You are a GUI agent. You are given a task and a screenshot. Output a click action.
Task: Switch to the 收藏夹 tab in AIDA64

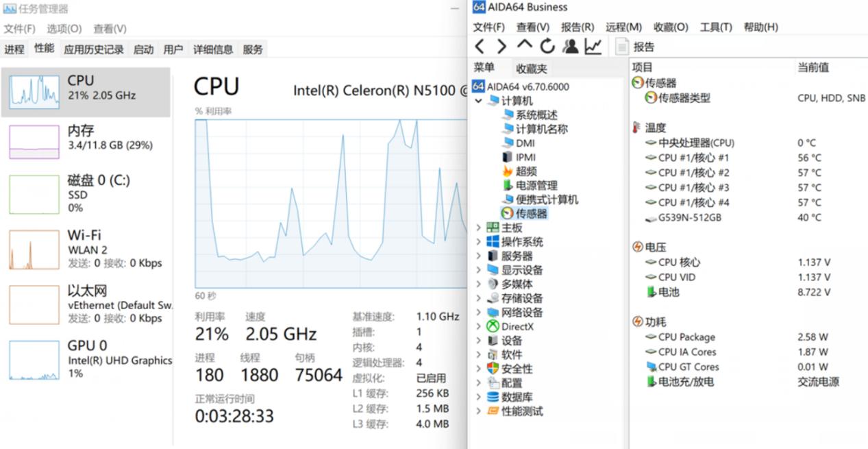[x=532, y=69]
